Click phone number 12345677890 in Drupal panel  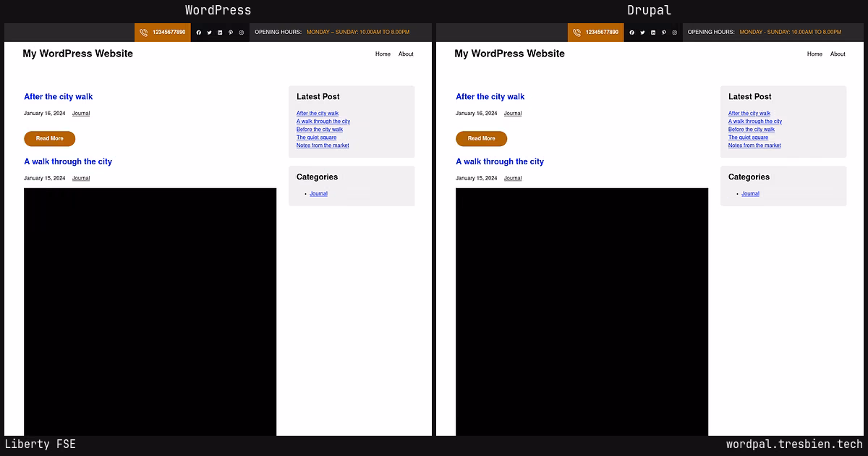(x=602, y=33)
